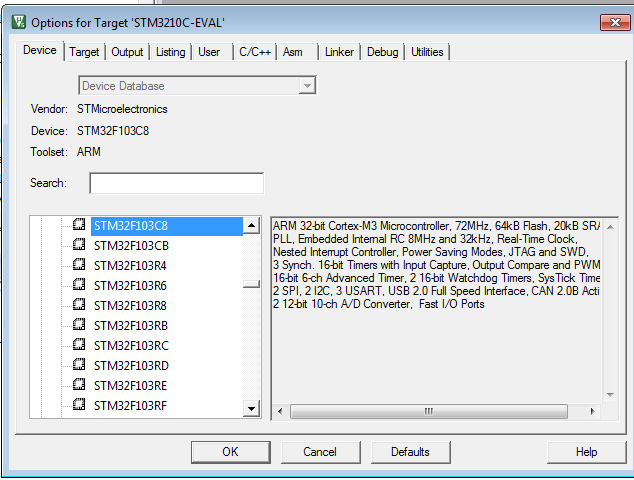Click the device Search input field
The height and width of the screenshot is (480, 634).
coord(177,183)
